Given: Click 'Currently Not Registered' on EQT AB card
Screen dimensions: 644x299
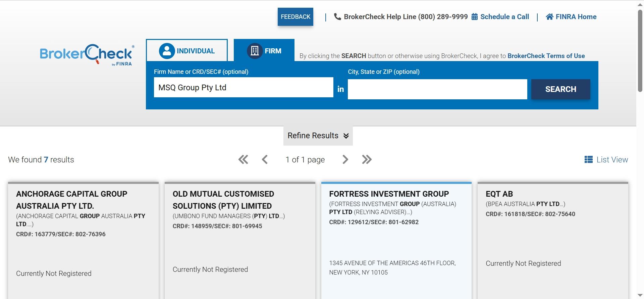Looking at the screenshot, I should click(523, 263).
